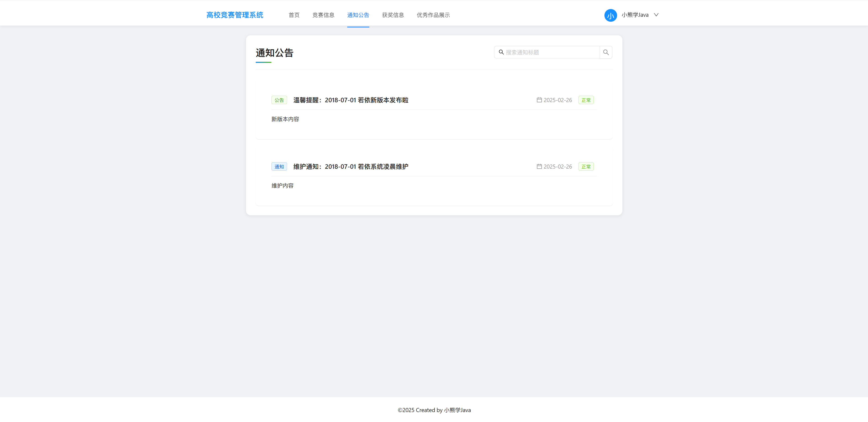Click date 2025-02-26 of 温馨提醒 notice

tap(557, 100)
